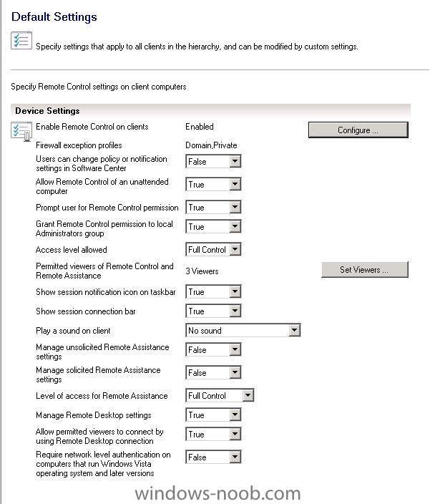Expand the 'Play a sound on client' dropdown
Image resolution: width=435 pixels, height=504 pixels.
pyautogui.click(x=243, y=331)
